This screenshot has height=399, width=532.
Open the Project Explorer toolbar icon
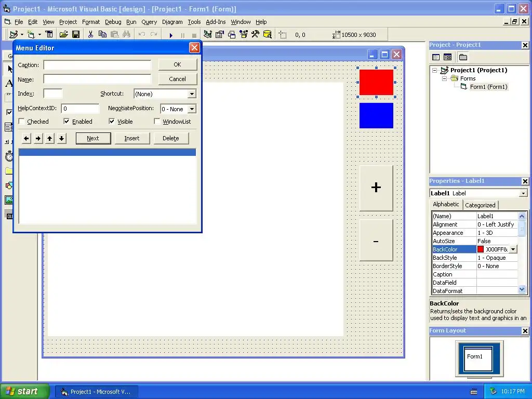(x=208, y=35)
